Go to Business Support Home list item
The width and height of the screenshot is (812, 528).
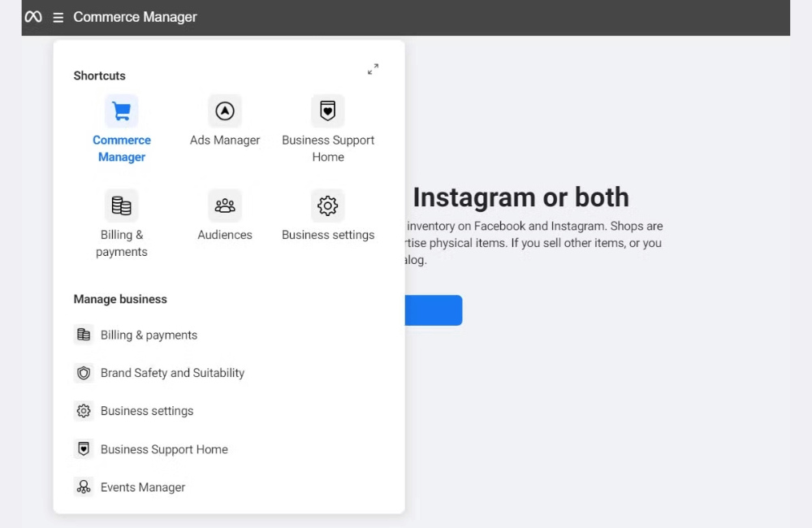coord(164,449)
